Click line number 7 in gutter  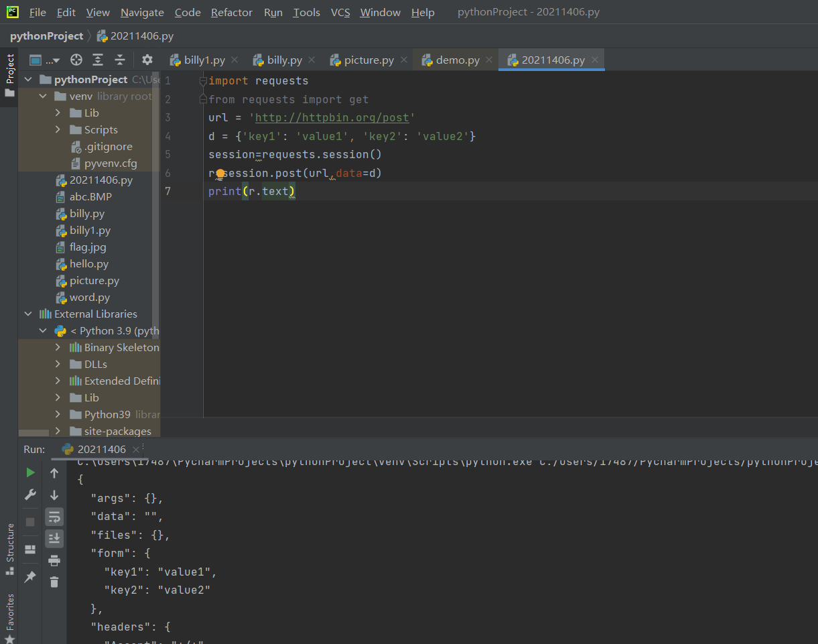pos(167,191)
